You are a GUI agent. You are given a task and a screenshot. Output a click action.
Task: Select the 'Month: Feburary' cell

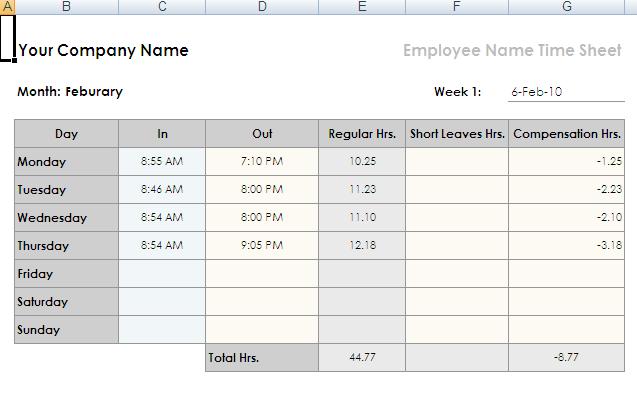[x=70, y=92]
